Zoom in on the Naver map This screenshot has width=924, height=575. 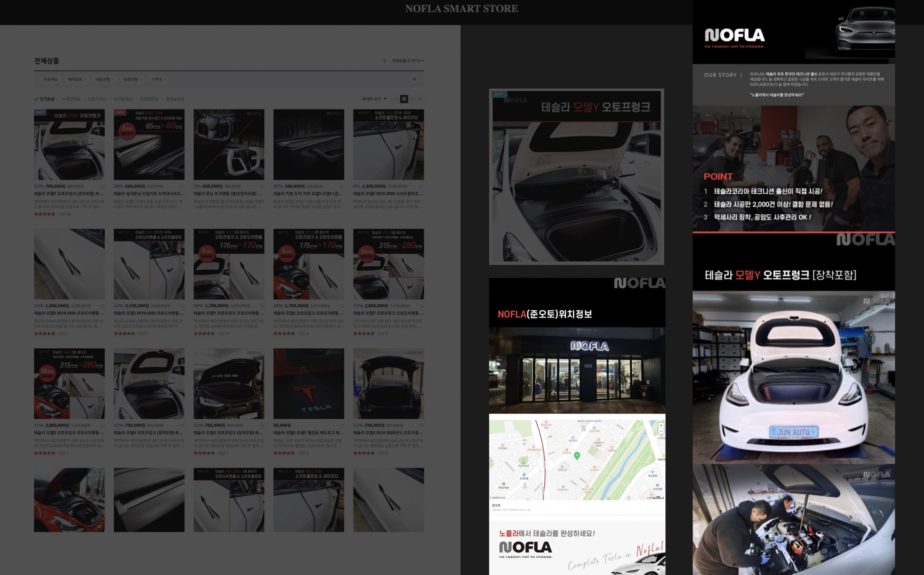pyautogui.click(x=661, y=425)
